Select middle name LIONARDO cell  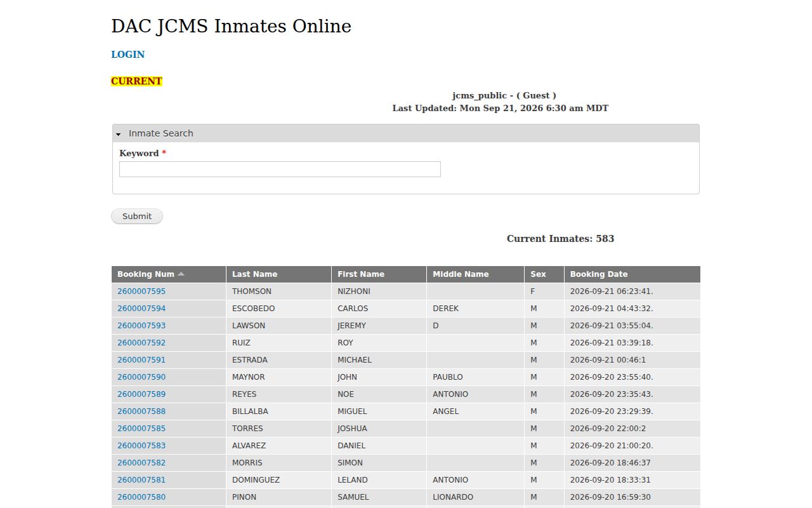click(x=475, y=497)
